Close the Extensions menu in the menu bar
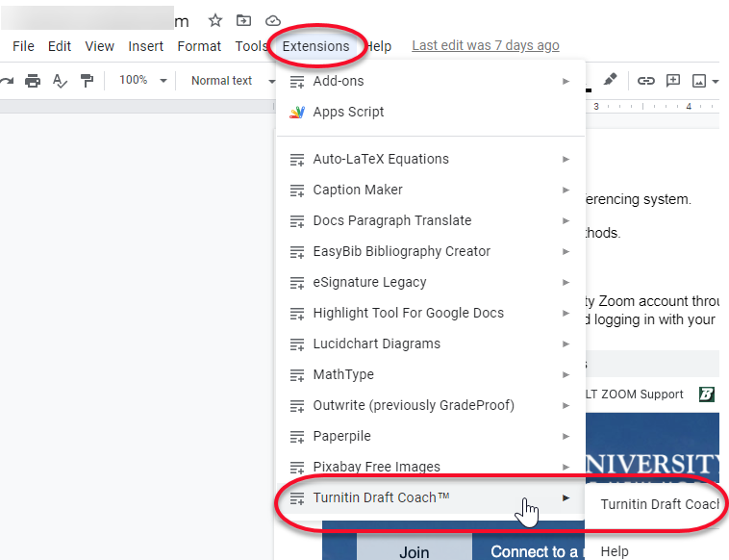729x560 pixels. (315, 46)
